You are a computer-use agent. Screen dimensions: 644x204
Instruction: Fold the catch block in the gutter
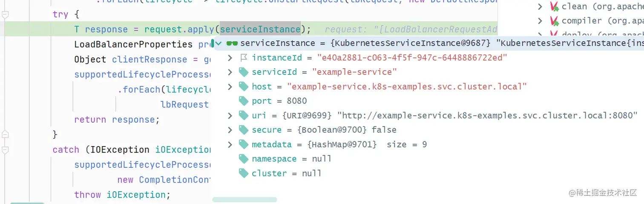[x=5, y=150]
